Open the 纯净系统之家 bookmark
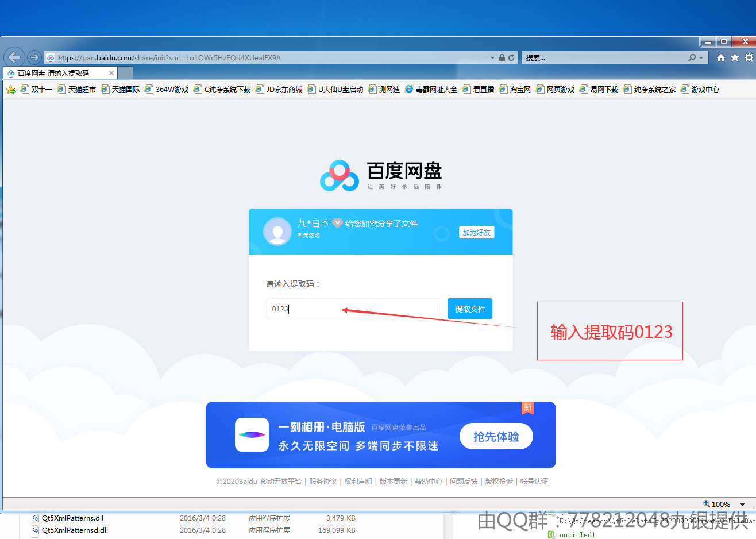Image resolution: width=756 pixels, height=539 pixels. [x=649, y=89]
